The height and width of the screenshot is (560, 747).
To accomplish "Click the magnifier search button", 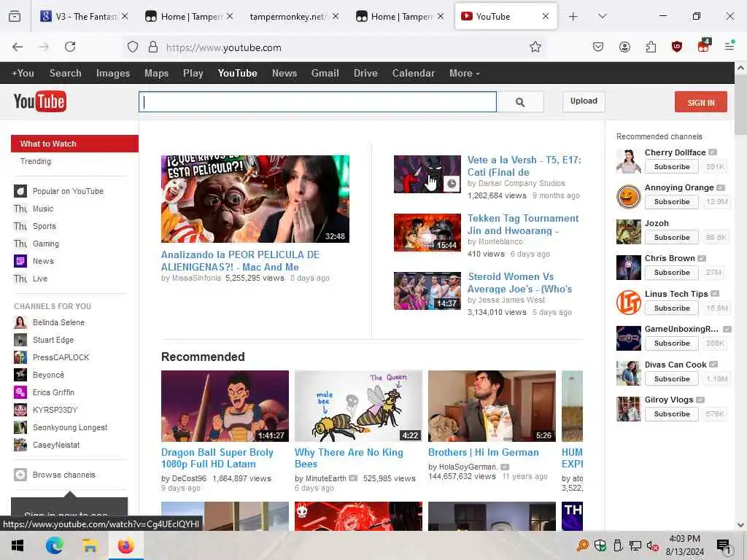I will (x=519, y=102).
